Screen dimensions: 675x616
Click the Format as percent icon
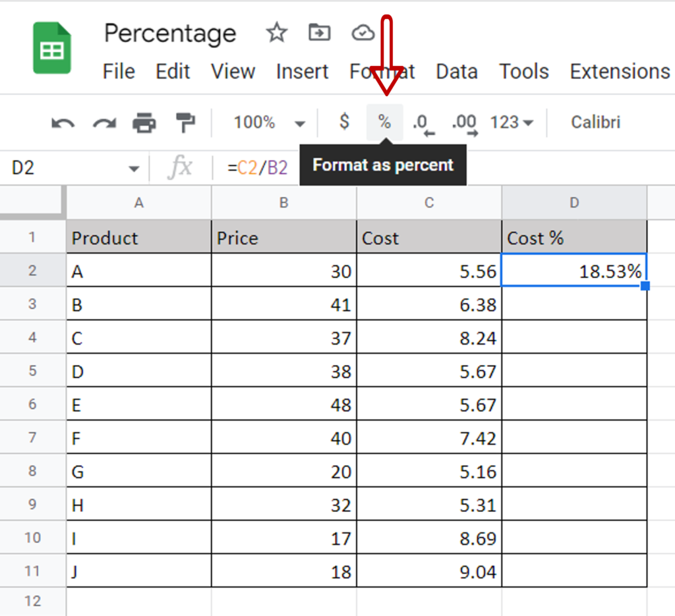pos(384,122)
